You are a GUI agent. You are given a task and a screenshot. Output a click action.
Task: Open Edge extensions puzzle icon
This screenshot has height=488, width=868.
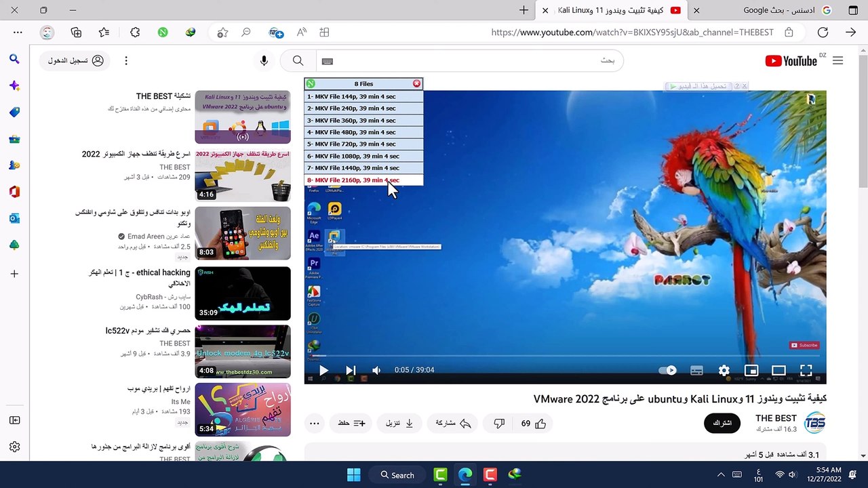135,33
